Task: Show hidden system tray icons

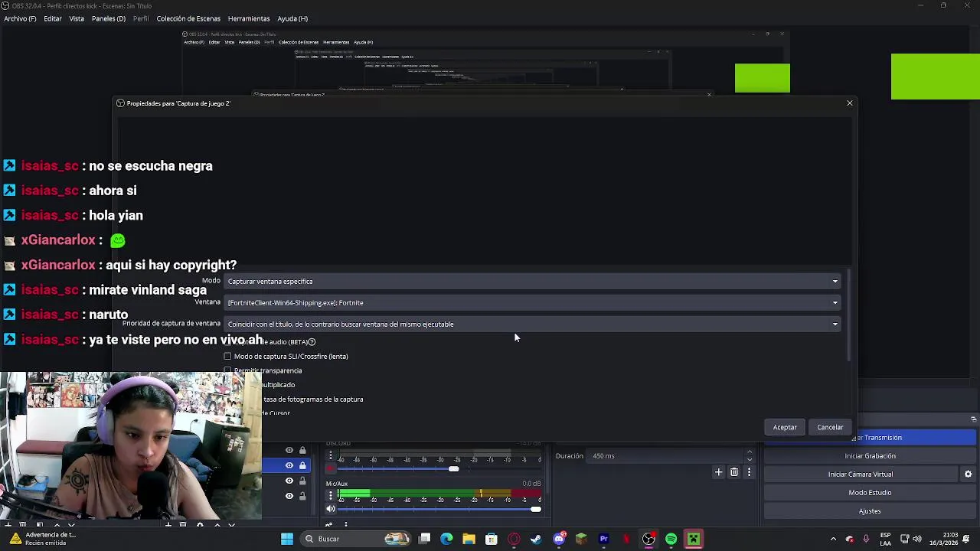Action: (833, 540)
